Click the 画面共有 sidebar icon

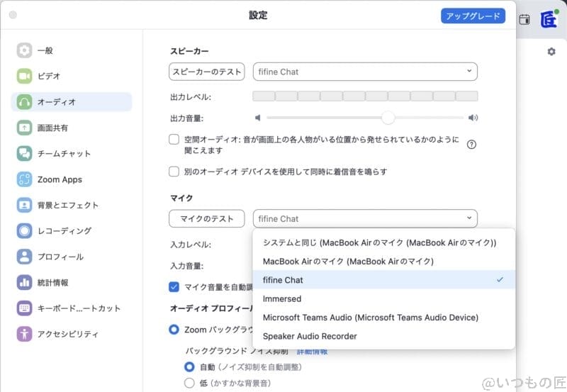click(x=25, y=128)
